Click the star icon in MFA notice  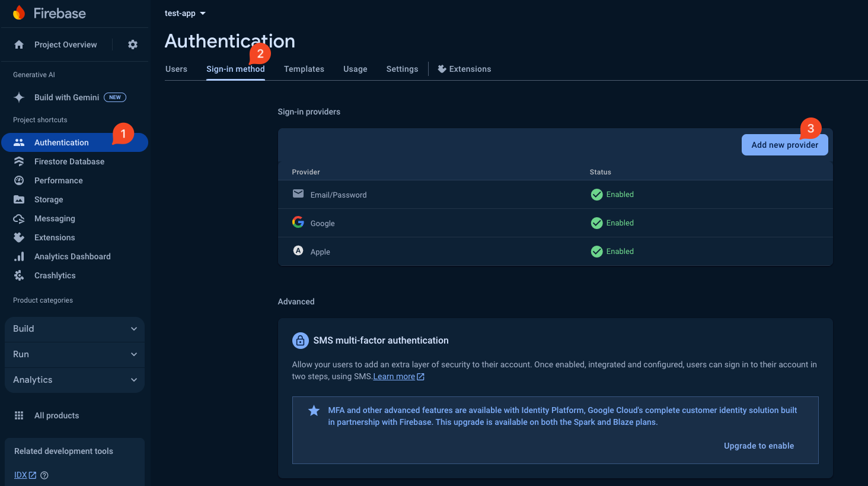pos(314,411)
